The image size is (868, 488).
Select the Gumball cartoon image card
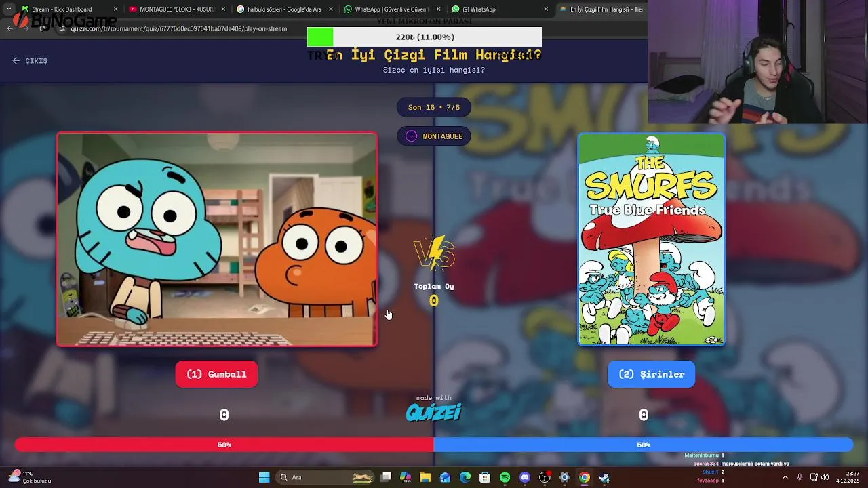pyautogui.click(x=217, y=239)
